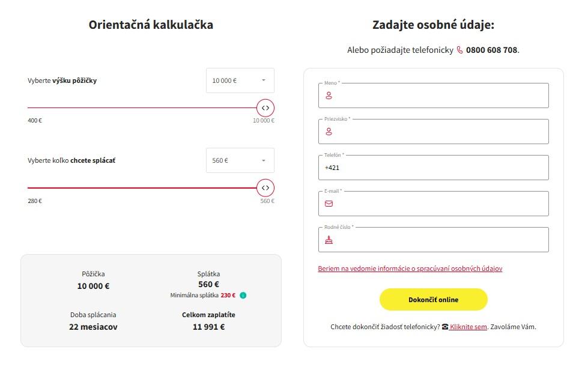588x367 pixels.
Task: Open the personal data processing information link
Action: pyautogui.click(x=410, y=268)
